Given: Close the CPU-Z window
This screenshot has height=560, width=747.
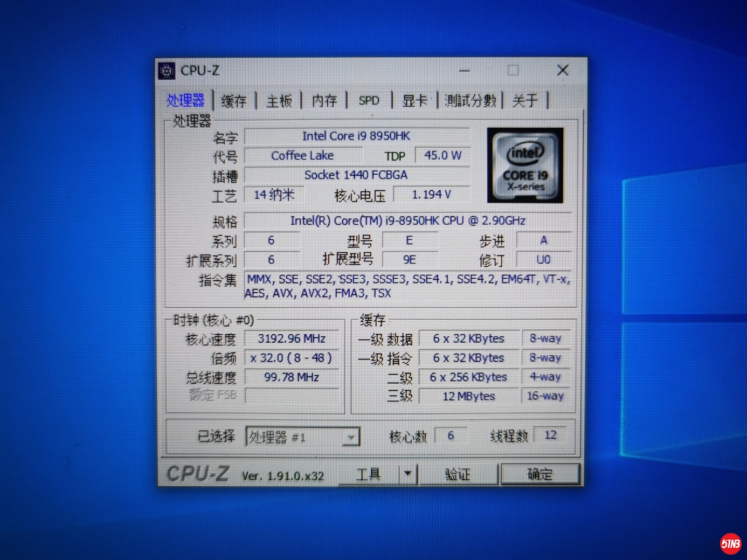Looking at the screenshot, I should [563, 71].
